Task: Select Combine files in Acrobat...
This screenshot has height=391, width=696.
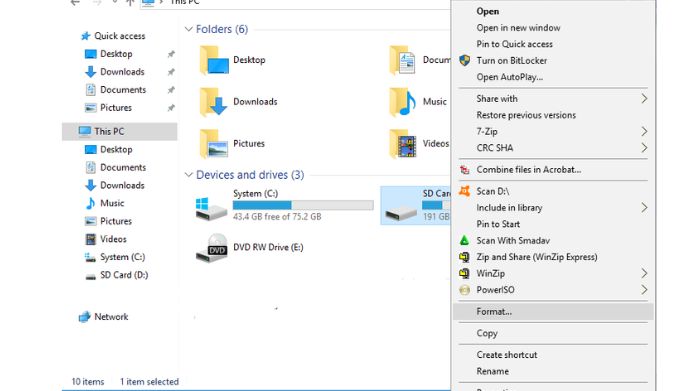Action: coord(553,170)
